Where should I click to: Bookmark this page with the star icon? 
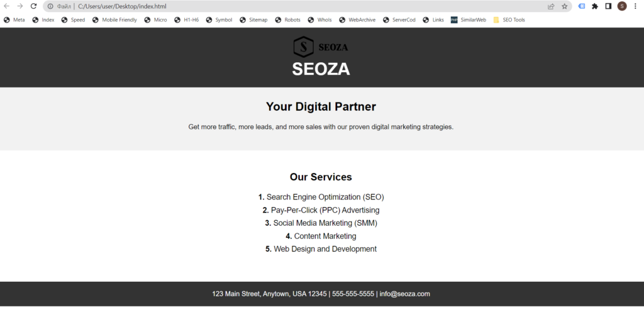[564, 6]
